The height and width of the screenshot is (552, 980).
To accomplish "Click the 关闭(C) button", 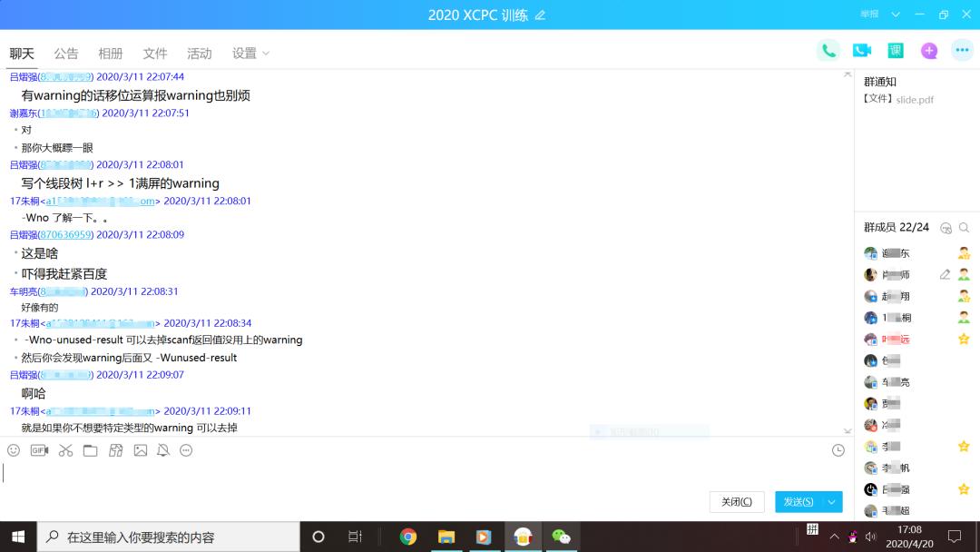I will point(736,502).
